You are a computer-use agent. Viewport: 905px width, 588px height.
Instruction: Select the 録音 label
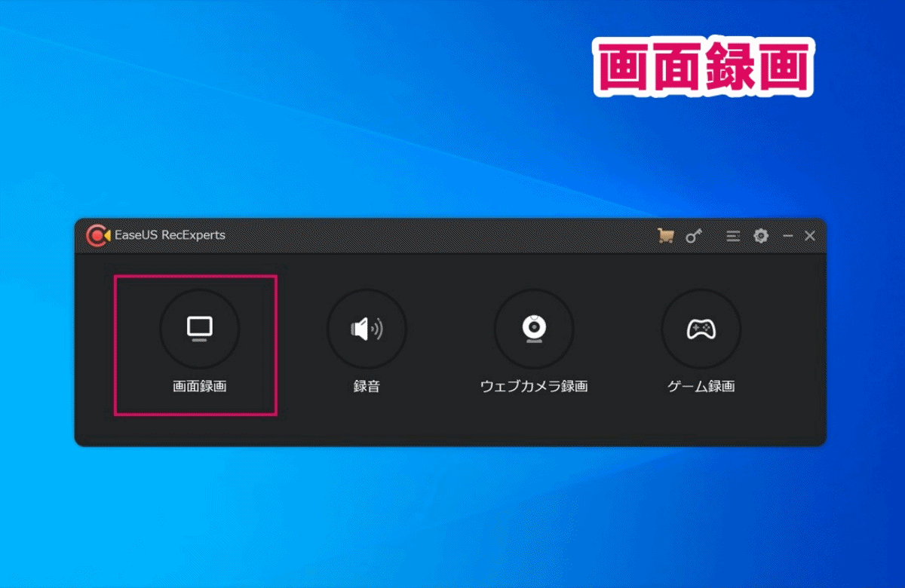[367, 387]
